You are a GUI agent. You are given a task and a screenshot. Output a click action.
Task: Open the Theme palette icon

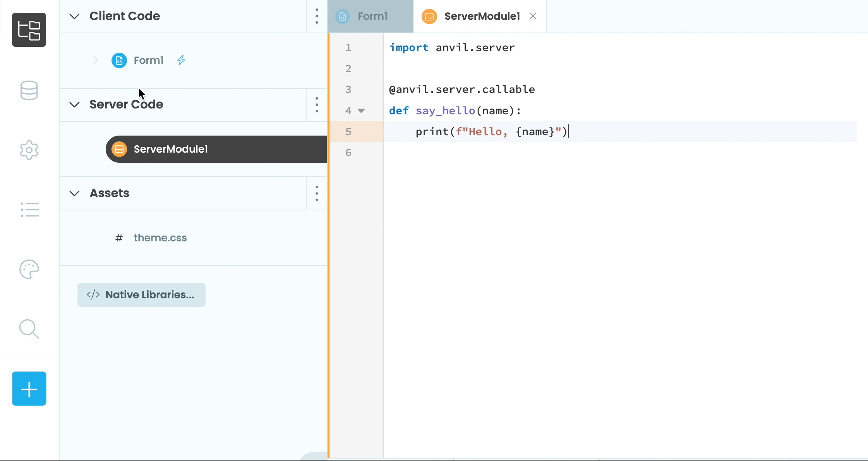click(x=29, y=269)
